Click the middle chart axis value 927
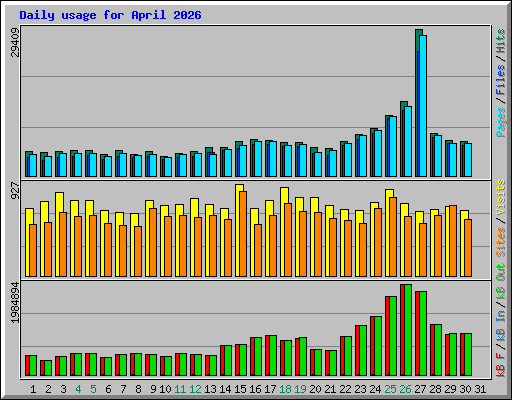 (15, 191)
